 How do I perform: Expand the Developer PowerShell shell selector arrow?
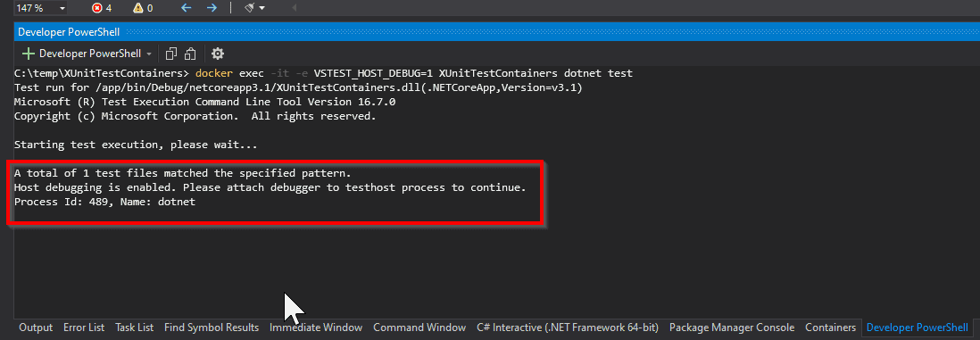[x=149, y=54]
